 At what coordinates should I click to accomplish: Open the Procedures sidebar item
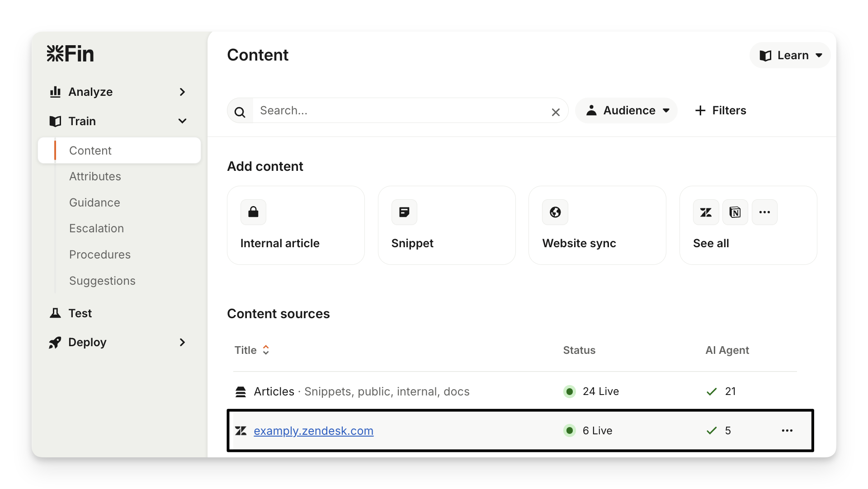point(99,254)
